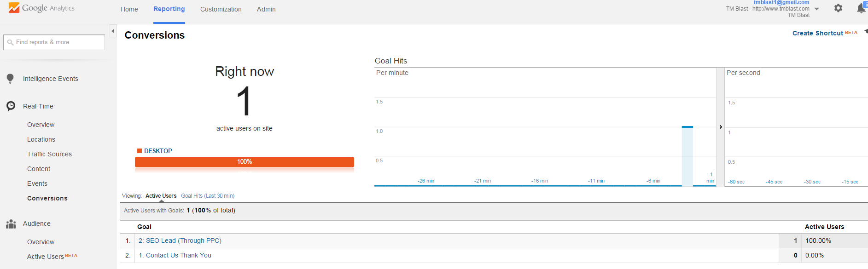Select Conversions in the sidebar

(x=47, y=198)
